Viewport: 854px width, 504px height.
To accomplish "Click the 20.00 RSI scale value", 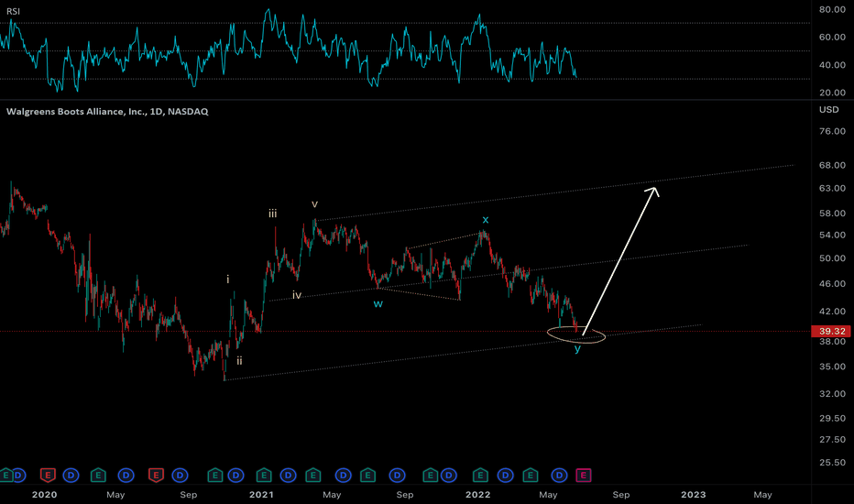I will coord(832,93).
